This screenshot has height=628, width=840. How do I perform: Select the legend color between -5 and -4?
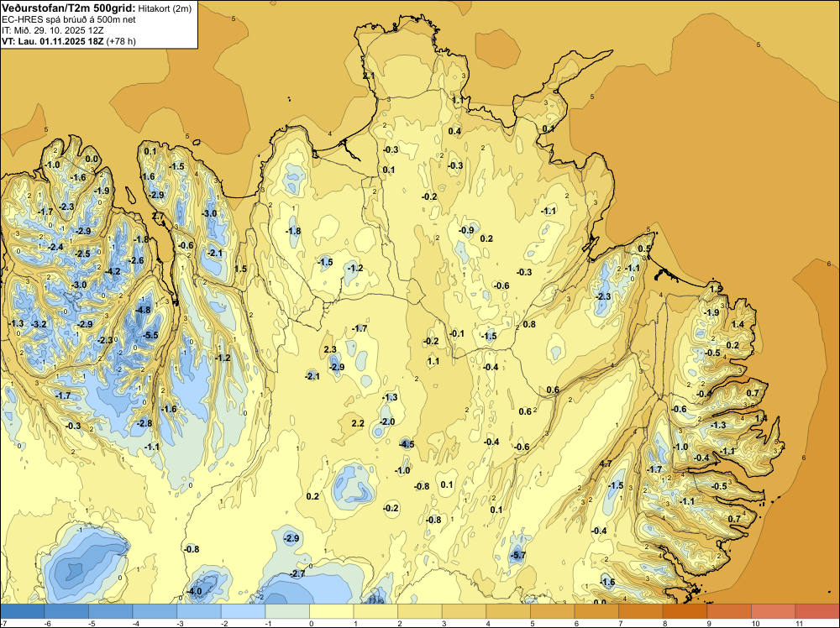111,611
